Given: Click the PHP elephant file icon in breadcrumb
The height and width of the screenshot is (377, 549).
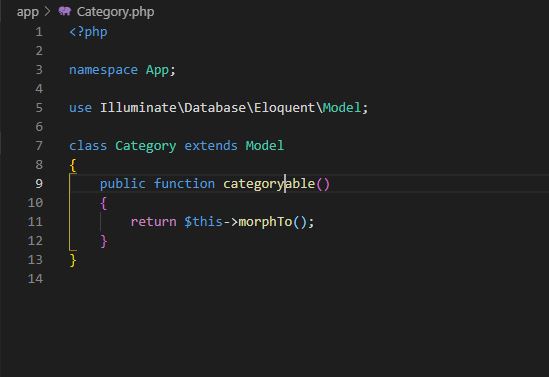Looking at the screenshot, I should coord(65,11).
